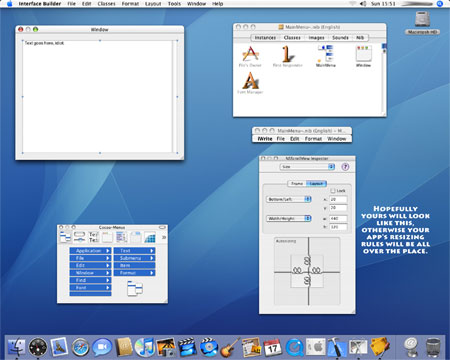
Task: Switch to the Nib tab
Action: tap(360, 38)
